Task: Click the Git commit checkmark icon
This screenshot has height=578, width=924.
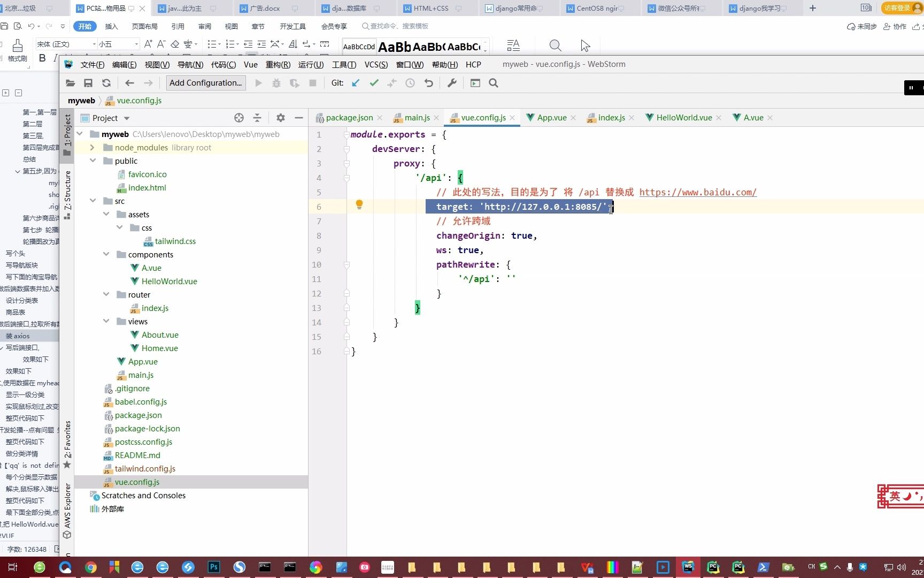Action: pos(374,83)
